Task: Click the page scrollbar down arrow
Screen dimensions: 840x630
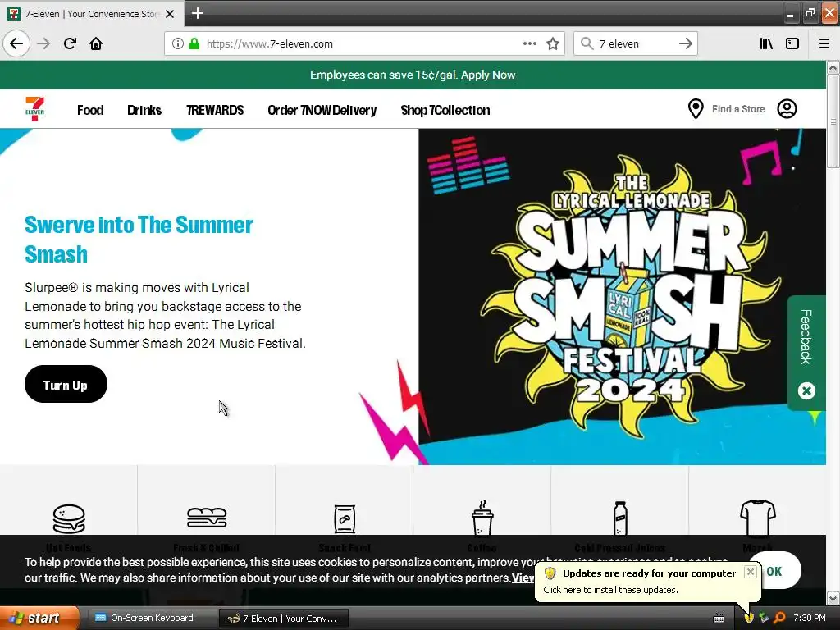Action: tap(833, 598)
